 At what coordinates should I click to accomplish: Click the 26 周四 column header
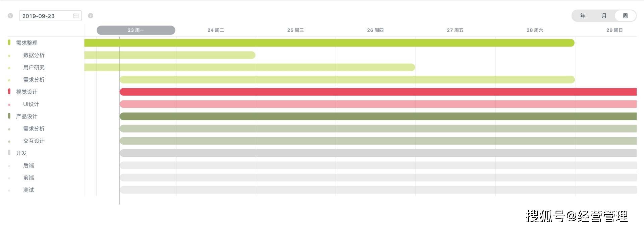375,30
